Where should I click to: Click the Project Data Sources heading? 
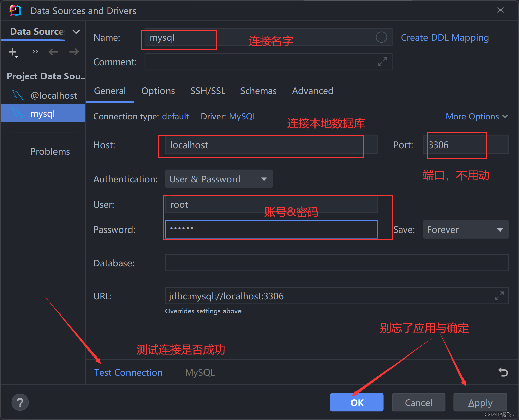46,76
